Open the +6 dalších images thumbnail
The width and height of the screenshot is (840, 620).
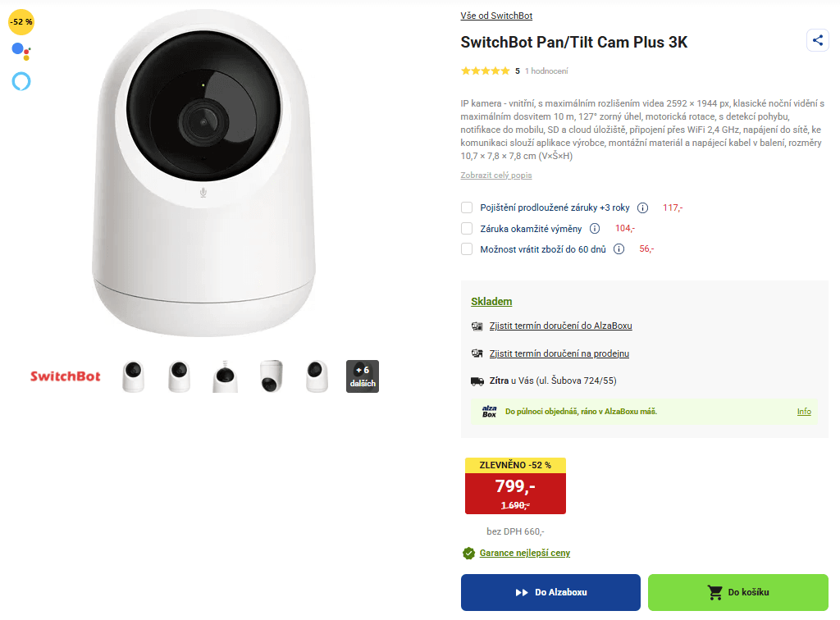(362, 376)
